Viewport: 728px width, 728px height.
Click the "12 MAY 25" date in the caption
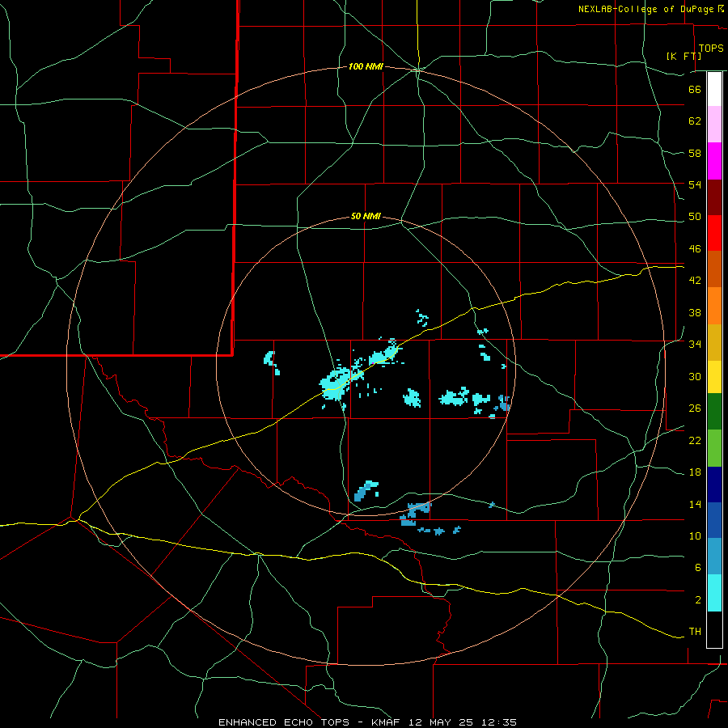coord(441,722)
